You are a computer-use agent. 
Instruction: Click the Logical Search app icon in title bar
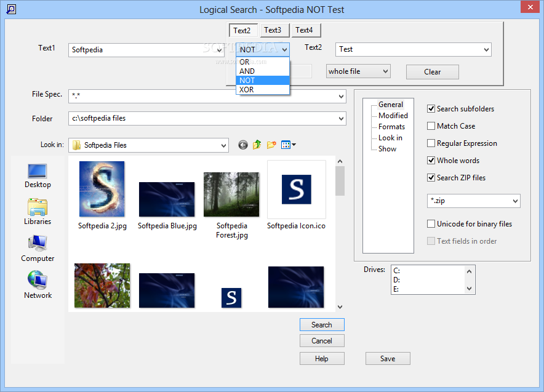tap(11, 9)
